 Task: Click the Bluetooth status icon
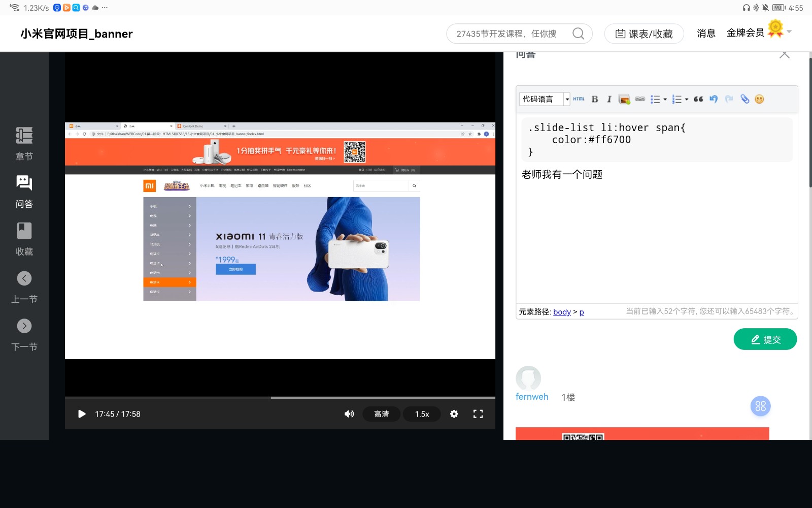pyautogui.click(x=756, y=8)
